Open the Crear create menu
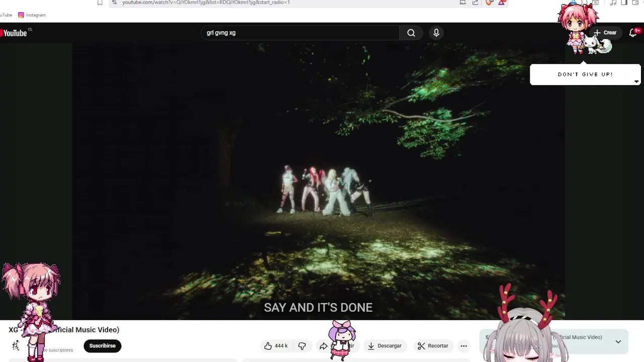Image resolution: width=644 pixels, height=362 pixels. 605,33
